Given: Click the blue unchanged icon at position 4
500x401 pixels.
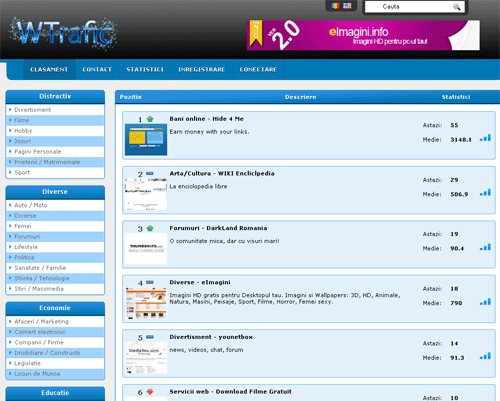Looking at the screenshot, I should click(x=150, y=282).
